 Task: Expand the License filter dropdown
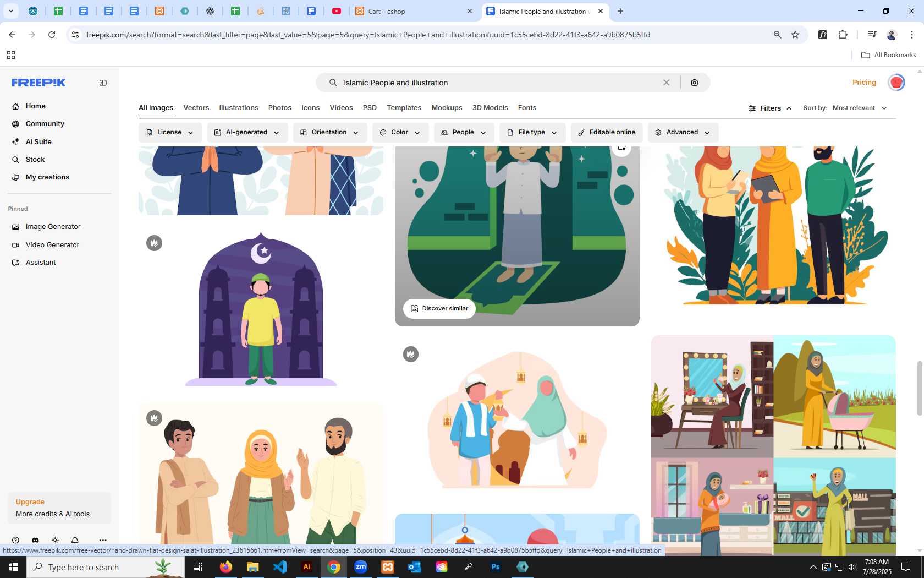[170, 133]
